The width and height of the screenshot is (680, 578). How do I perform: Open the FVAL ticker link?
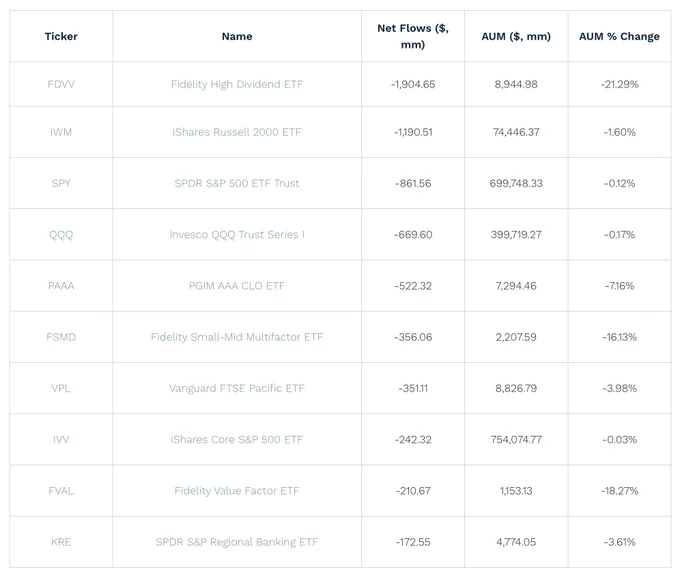[61, 490]
